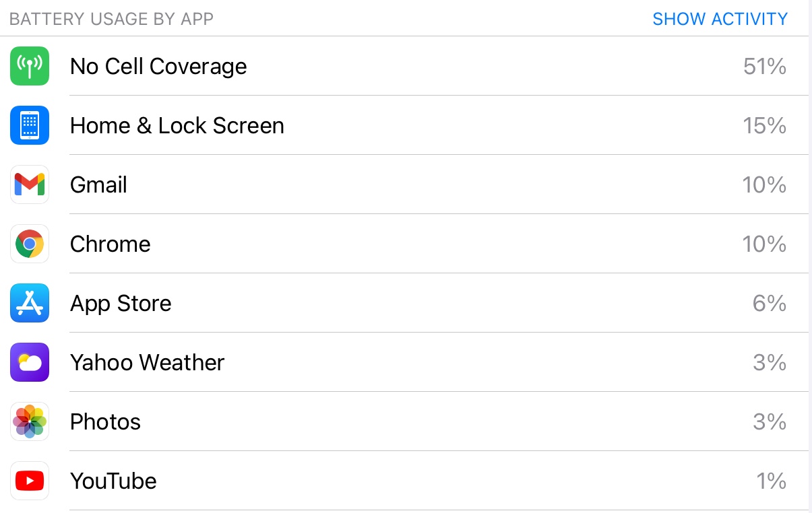Screen dimensions: 812x513
Task: Tap the YouTube app icon
Action: pyautogui.click(x=30, y=481)
